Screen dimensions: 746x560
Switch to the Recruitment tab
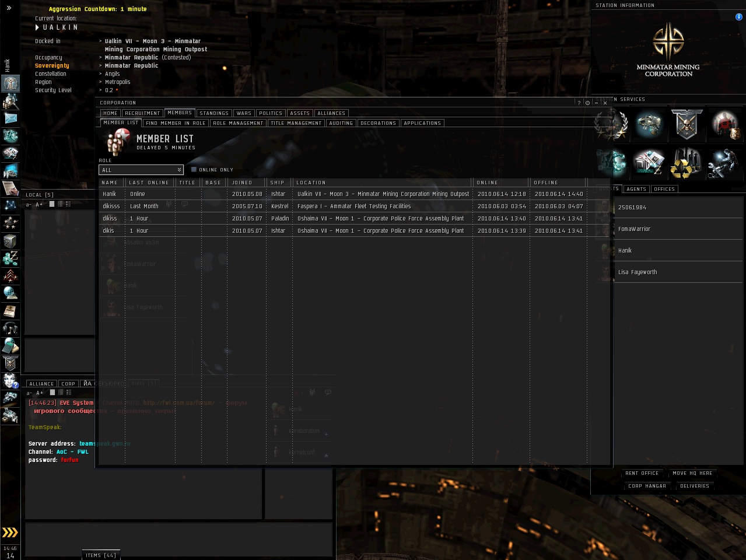coord(142,113)
